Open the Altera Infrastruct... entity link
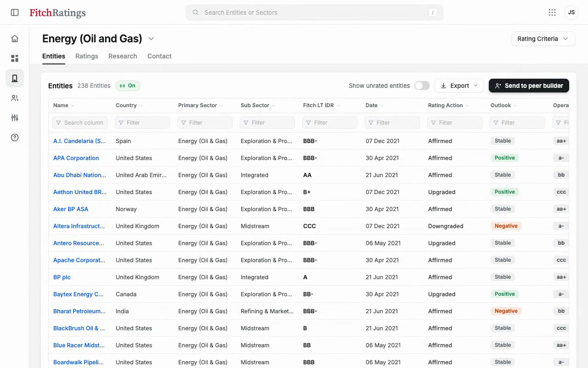Viewport: 588px width, 368px height. pos(79,226)
